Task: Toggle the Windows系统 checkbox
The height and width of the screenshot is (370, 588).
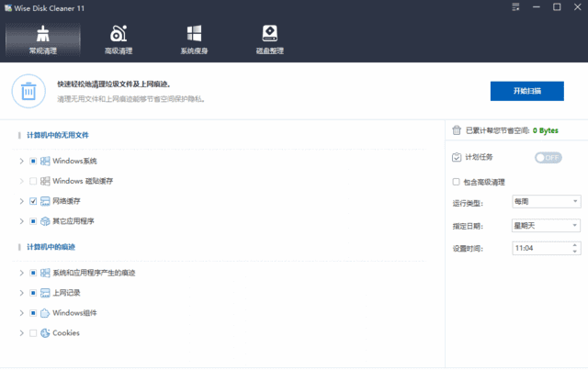Action: [33, 162]
